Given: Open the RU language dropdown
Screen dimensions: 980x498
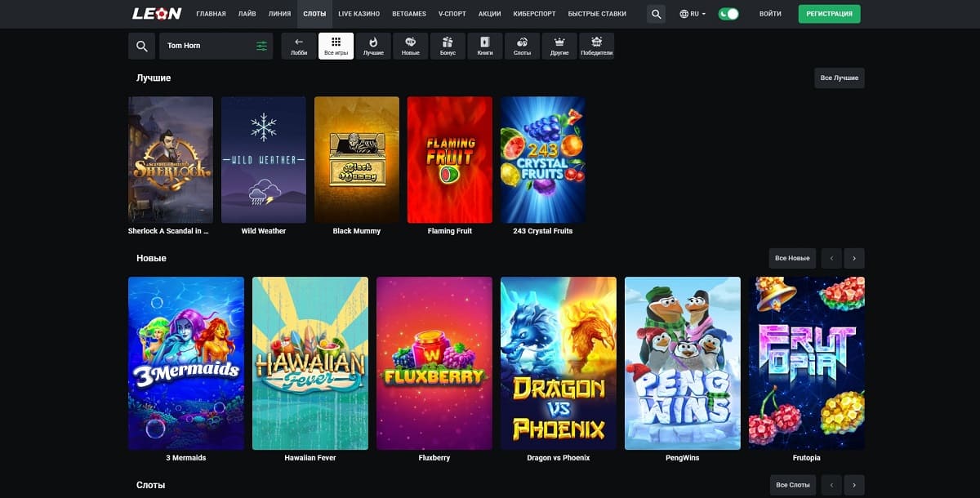Looking at the screenshot, I should [693, 14].
